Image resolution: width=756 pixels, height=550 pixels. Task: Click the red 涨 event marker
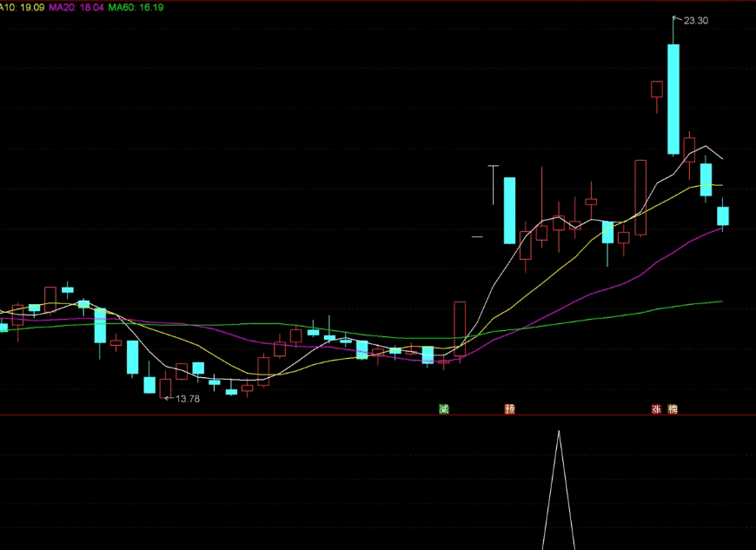656,408
